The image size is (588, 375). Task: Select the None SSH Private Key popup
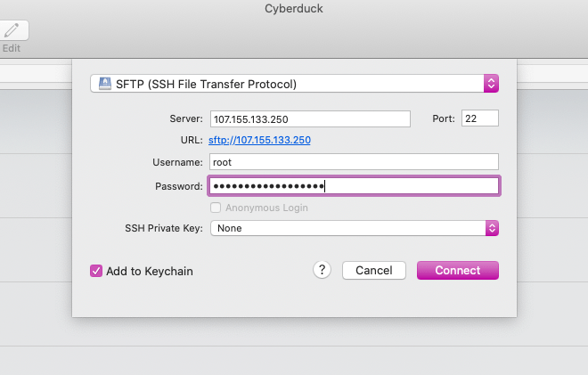point(355,228)
